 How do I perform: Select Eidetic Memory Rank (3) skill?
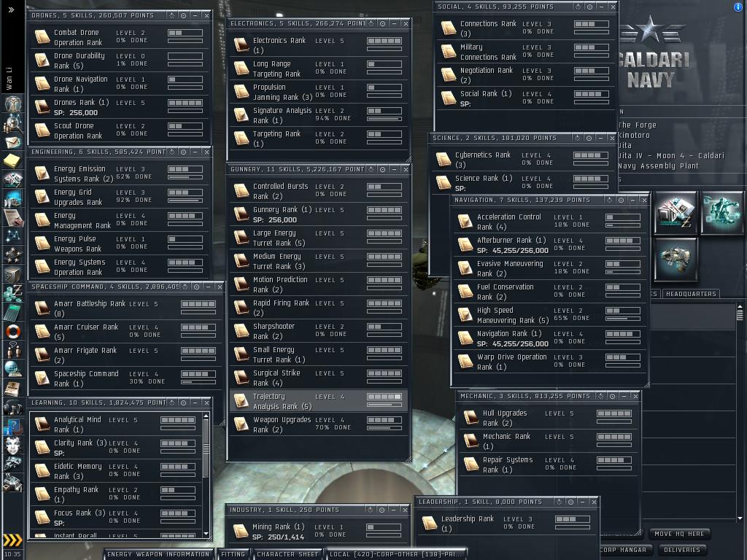pyautogui.click(x=116, y=471)
